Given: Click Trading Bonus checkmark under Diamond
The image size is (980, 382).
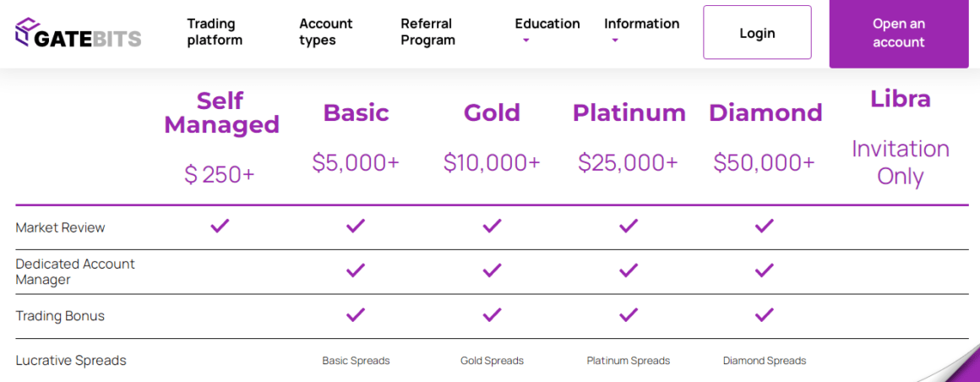Looking at the screenshot, I should click(764, 314).
